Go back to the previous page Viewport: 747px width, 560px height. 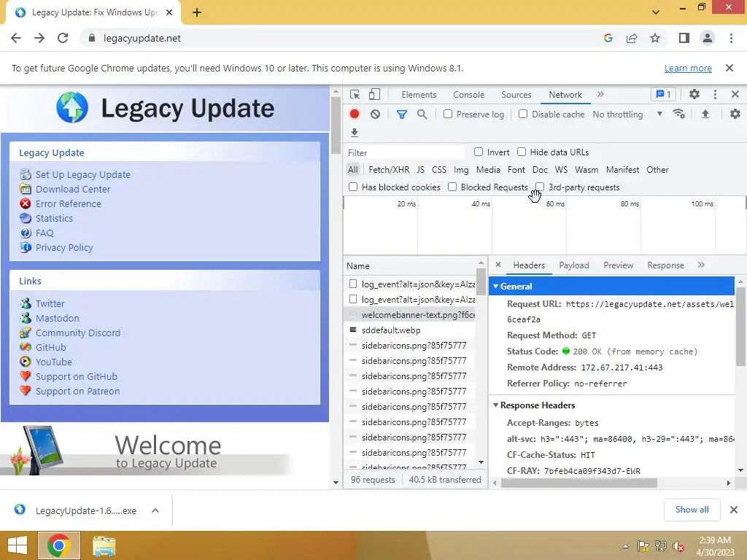coord(16,38)
